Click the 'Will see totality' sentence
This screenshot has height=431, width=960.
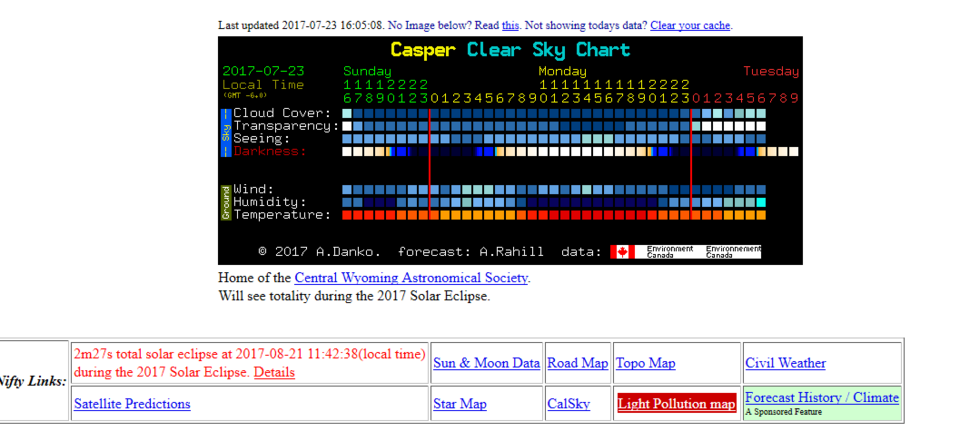tap(354, 296)
